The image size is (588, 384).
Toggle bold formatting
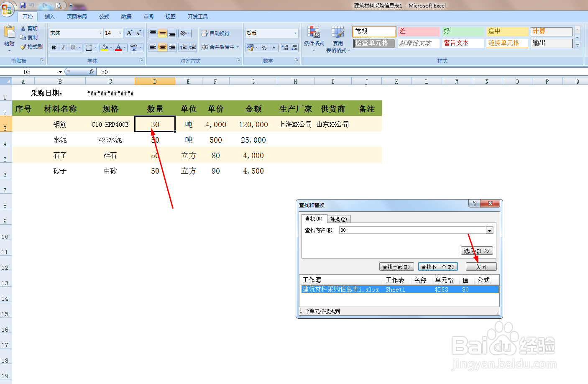click(x=54, y=48)
